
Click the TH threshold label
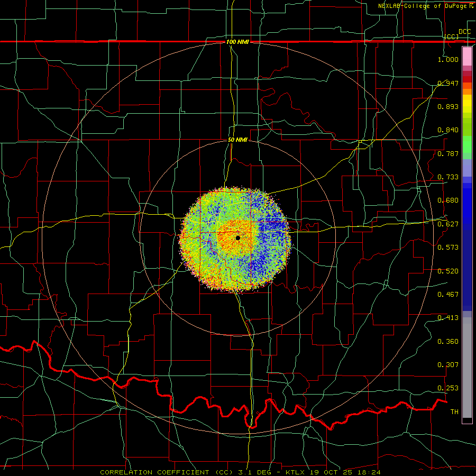454,412
